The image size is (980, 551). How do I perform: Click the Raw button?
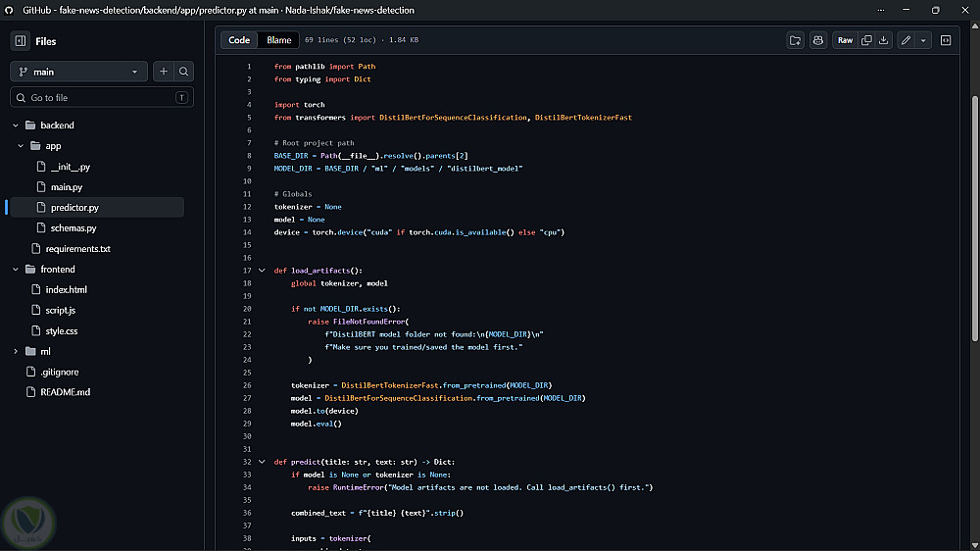[x=845, y=40]
